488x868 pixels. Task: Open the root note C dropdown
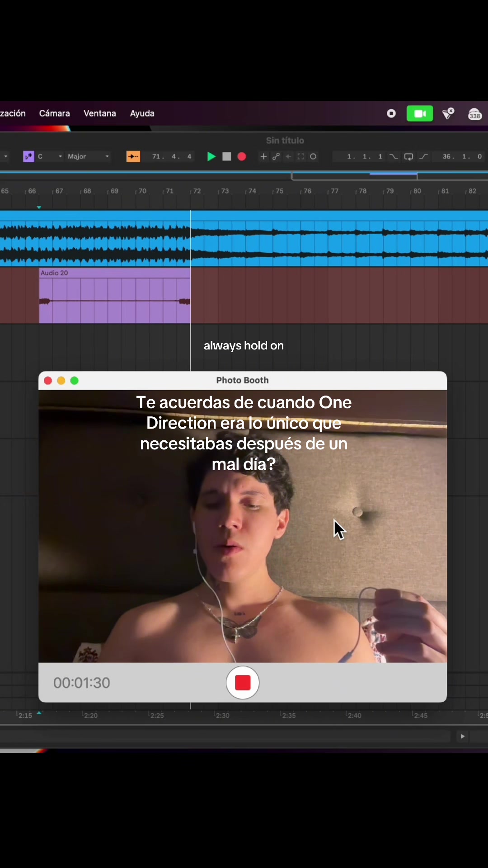pyautogui.click(x=50, y=156)
